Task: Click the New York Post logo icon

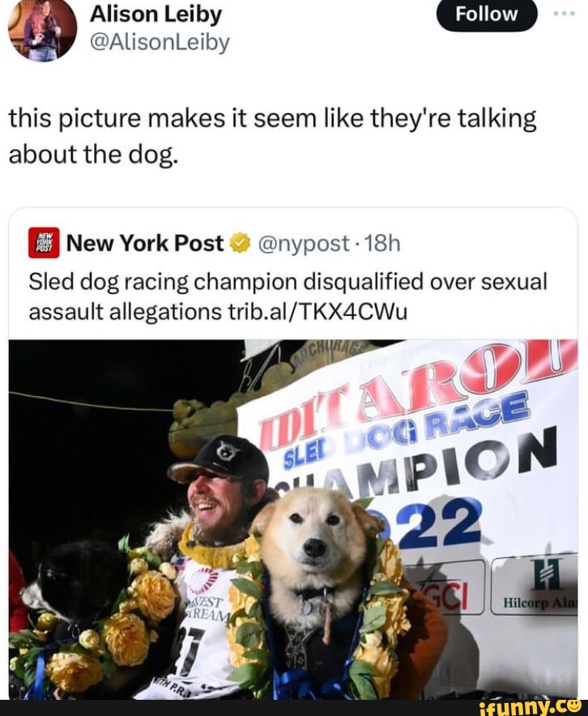Action: tap(44, 242)
